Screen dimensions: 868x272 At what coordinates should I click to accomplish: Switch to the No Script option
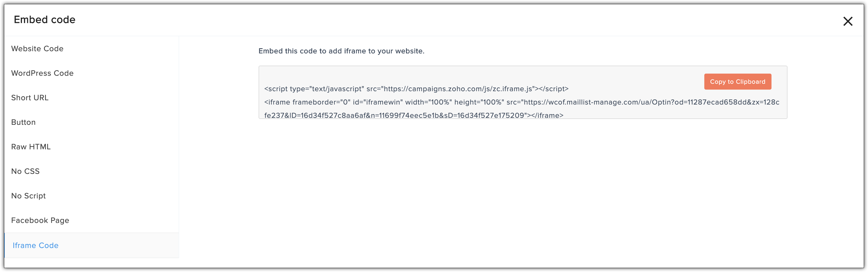28,196
